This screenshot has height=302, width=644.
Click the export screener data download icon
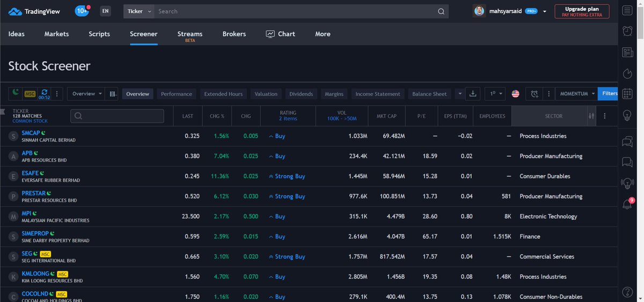click(x=473, y=94)
